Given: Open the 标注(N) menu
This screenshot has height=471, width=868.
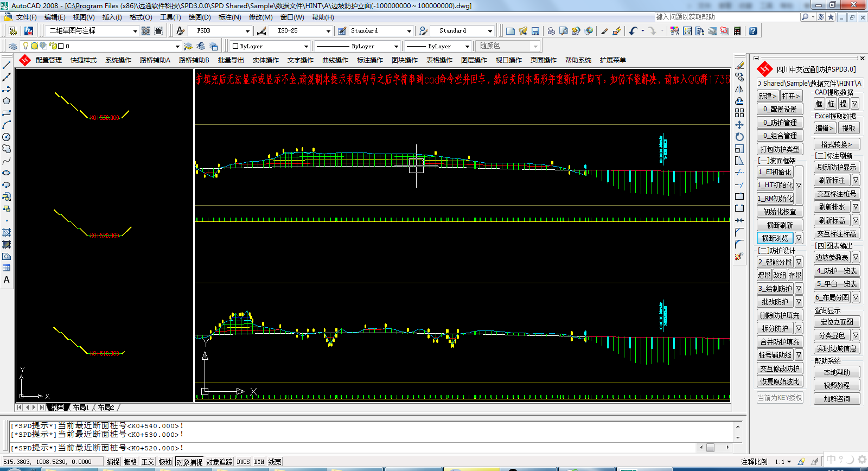Looking at the screenshot, I should click(x=229, y=17).
